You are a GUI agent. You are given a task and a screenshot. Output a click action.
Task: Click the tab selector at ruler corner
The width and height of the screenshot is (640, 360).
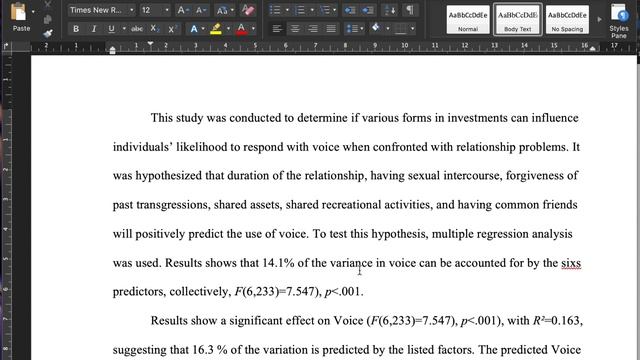6,47
